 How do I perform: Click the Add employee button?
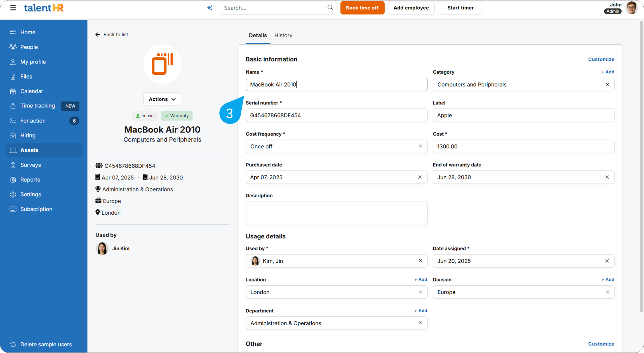[411, 8]
